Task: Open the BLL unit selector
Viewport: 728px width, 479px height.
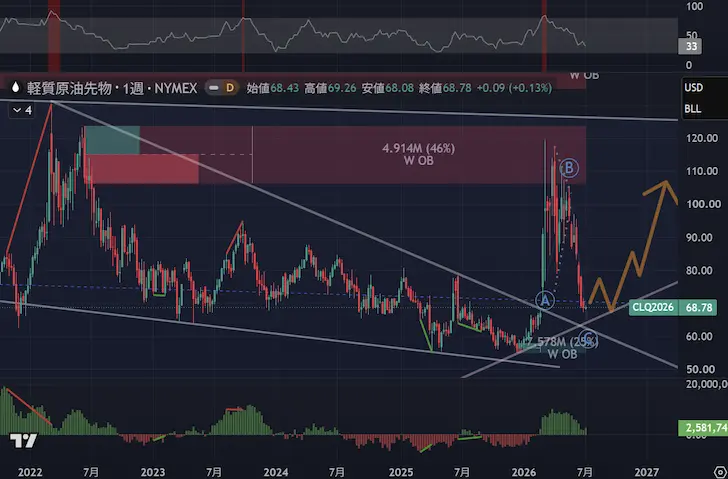Action: click(693, 110)
